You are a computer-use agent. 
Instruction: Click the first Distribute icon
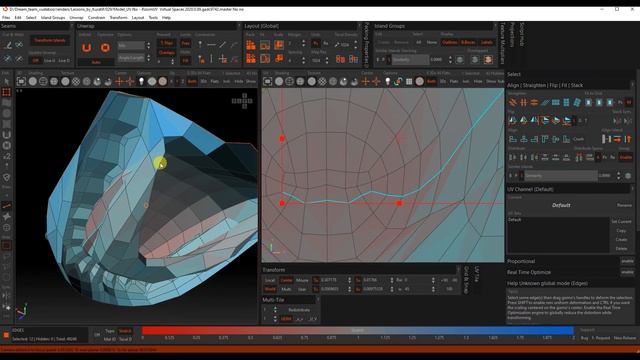coord(512,157)
